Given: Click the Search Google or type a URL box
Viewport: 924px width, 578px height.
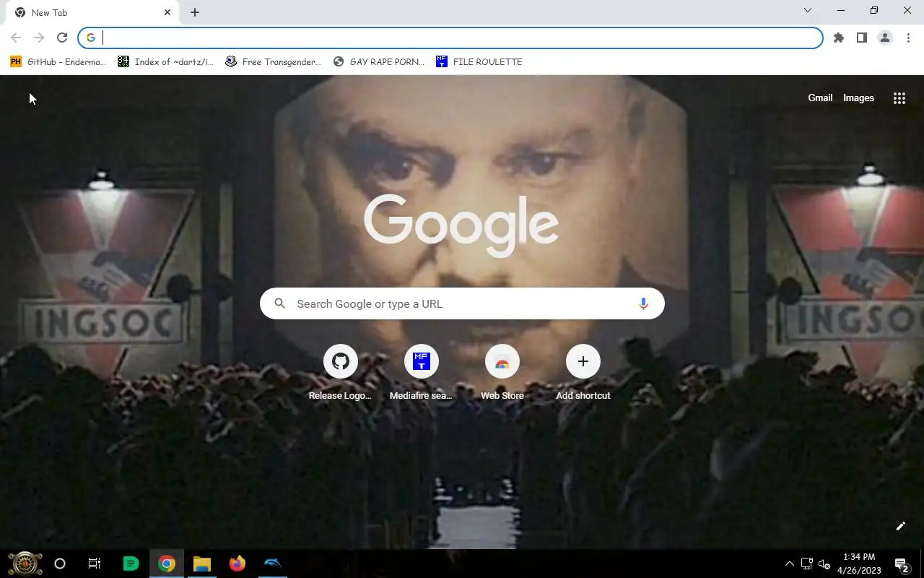Looking at the screenshot, I should tap(462, 303).
